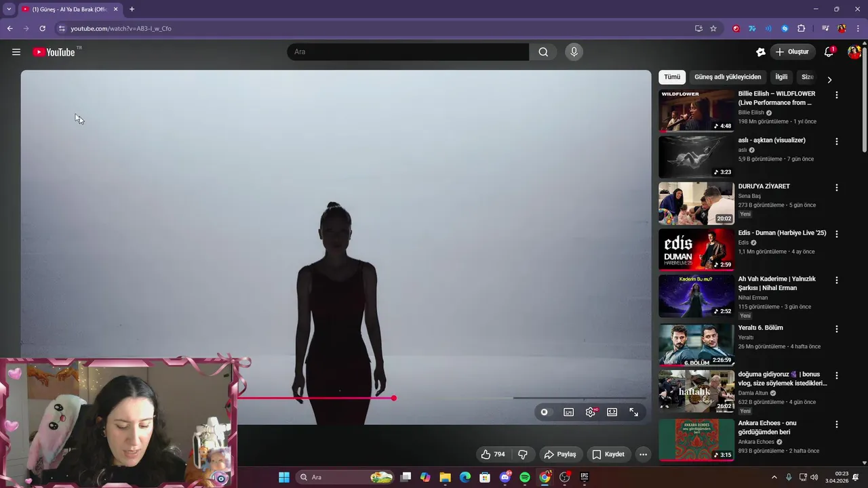This screenshot has width=868, height=488.
Task: Click the Paylaş share button
Action: coord(561,454)
